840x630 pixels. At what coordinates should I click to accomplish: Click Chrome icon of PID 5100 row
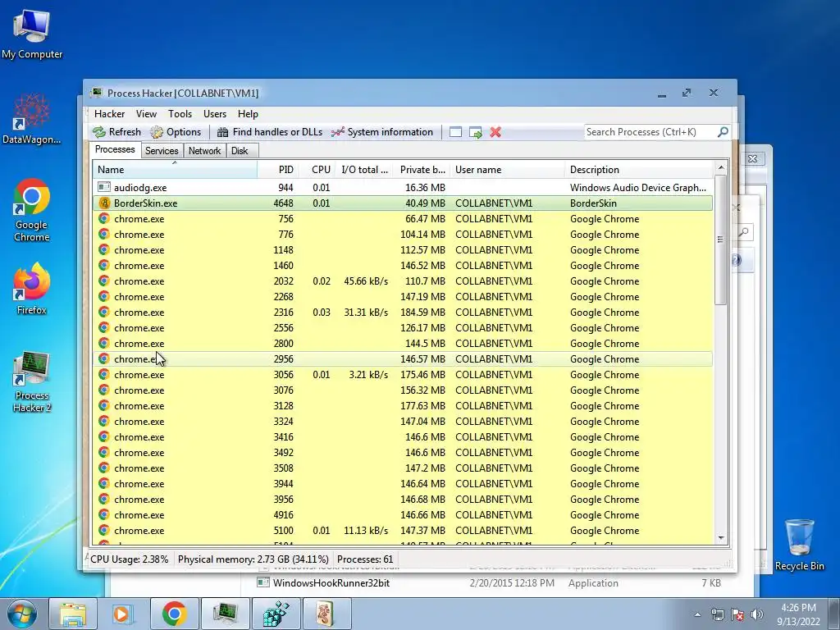click(104, 530)
